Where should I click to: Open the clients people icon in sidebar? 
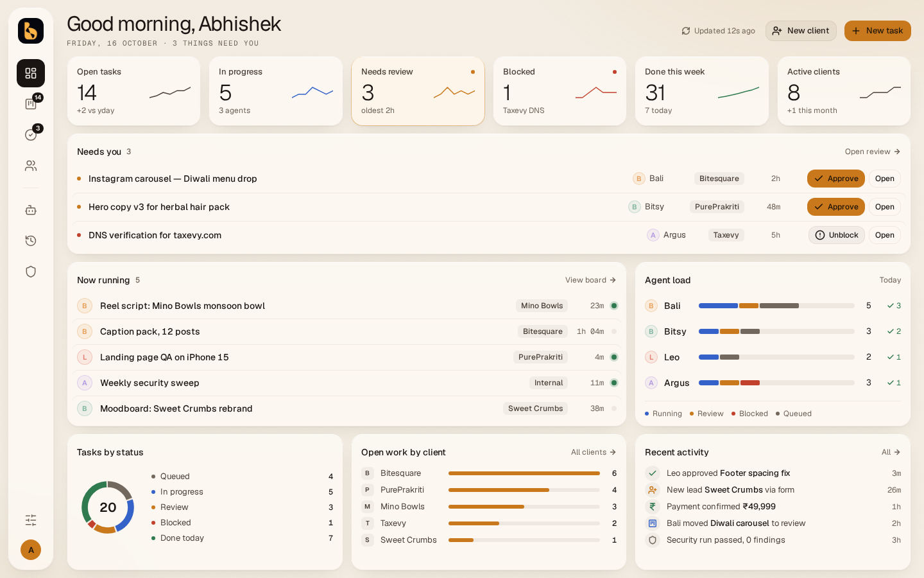click(31, 166)
